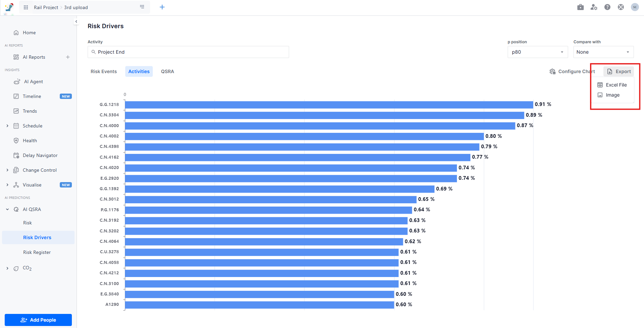Add a new AI Report with plus icon
The height and width of the screenshot is (328, 644).
[x=68, y=57]
